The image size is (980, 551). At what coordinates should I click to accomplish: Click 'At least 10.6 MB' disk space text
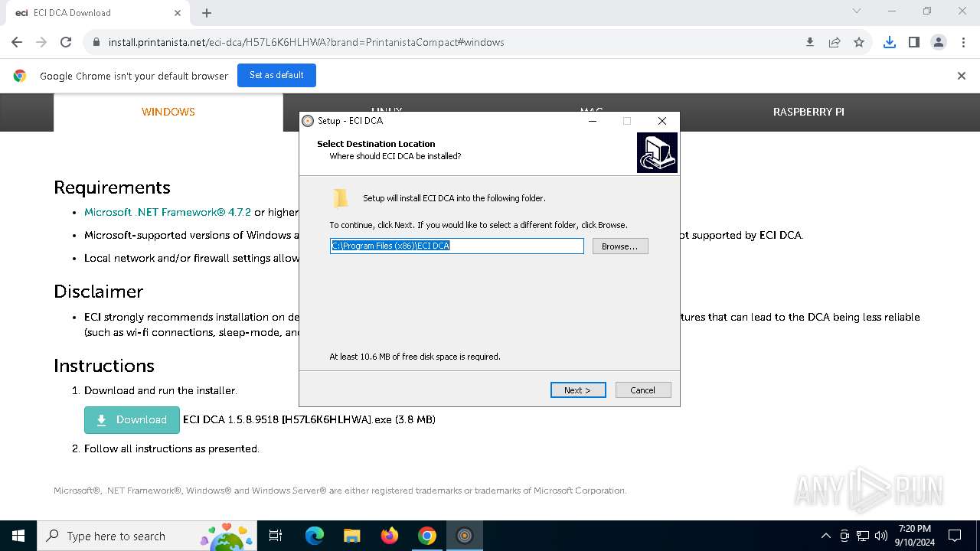[x=415, y=357]
